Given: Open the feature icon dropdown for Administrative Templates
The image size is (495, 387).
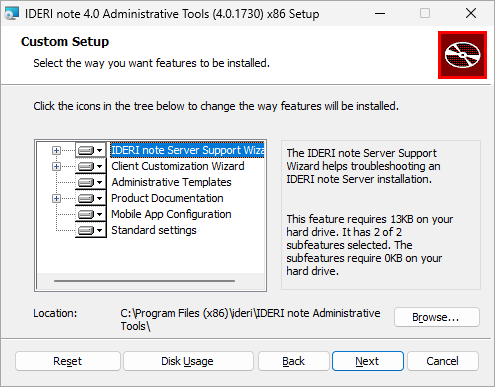Looking at the screenshot, I should (91, 182).
